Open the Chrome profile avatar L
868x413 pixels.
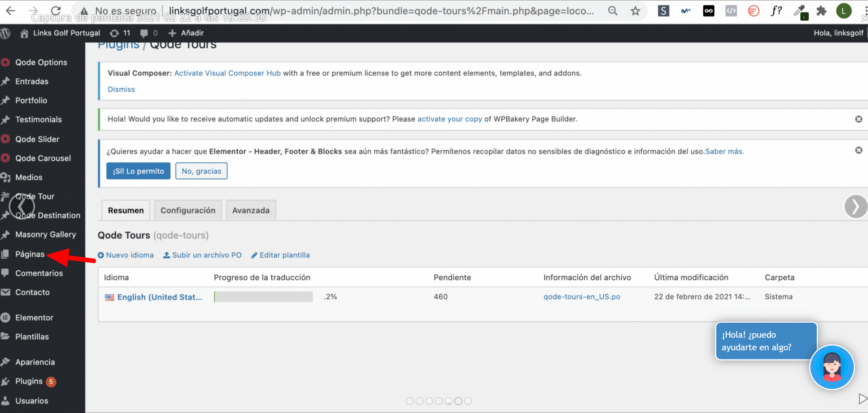click(x=844, y=11)
